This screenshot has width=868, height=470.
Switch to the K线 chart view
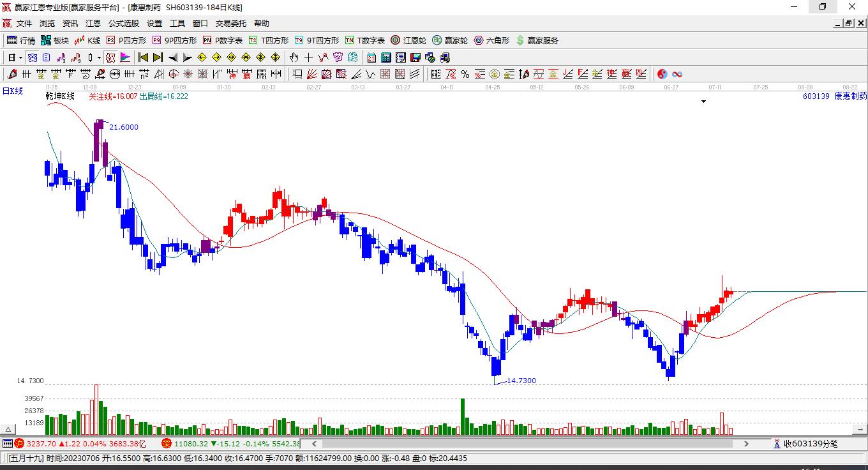click(x=87, y=40)
